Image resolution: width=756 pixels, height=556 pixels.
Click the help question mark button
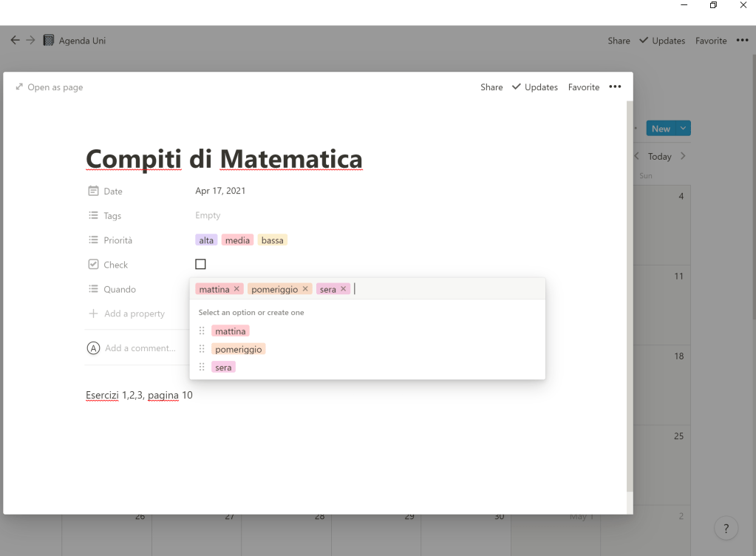[726, 528]
